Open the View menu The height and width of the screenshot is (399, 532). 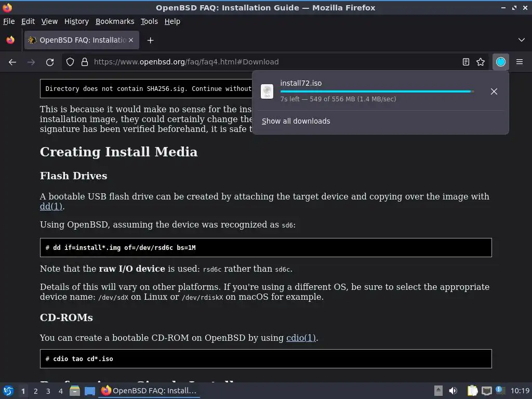pos(49,21)
